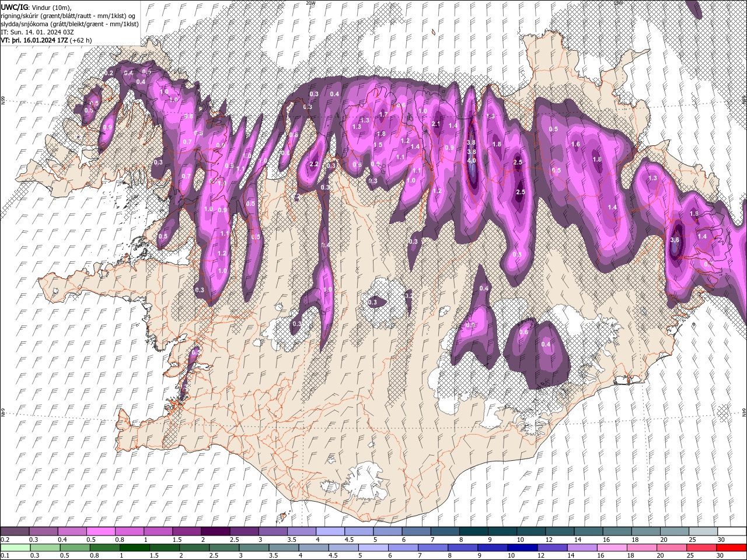Click the darkest purple 2 swatch in top legend row
The image size is (747, 560).
[215, 531]
